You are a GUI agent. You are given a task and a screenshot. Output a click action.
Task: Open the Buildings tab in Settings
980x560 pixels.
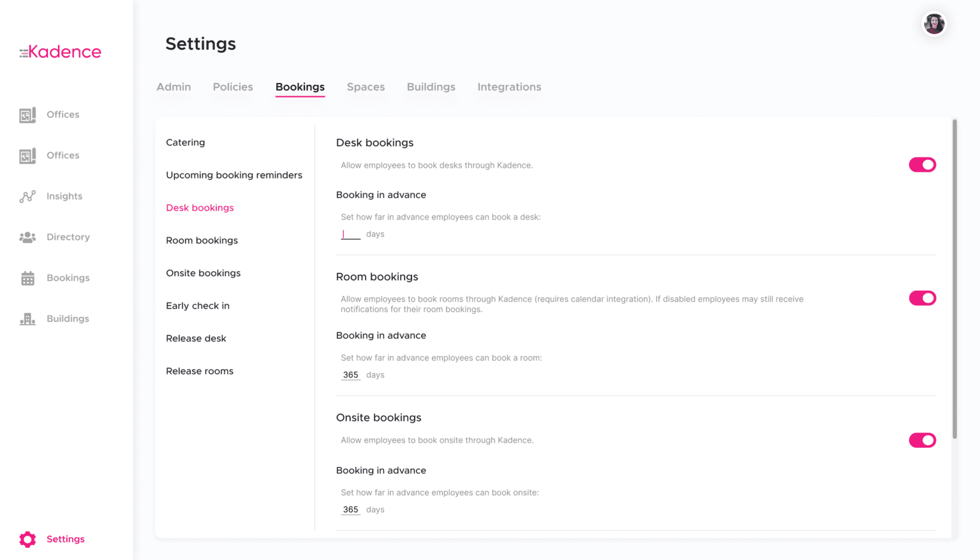pos(431,87)
